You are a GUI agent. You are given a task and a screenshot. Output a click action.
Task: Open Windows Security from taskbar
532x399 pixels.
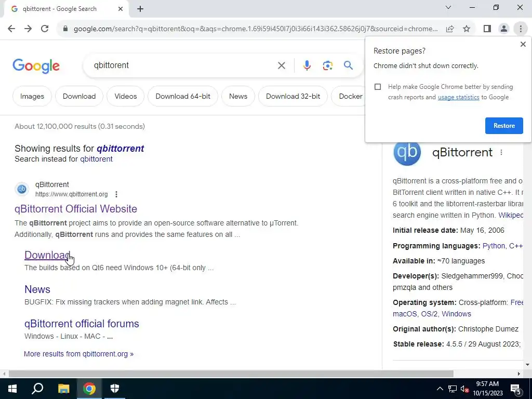115,389
